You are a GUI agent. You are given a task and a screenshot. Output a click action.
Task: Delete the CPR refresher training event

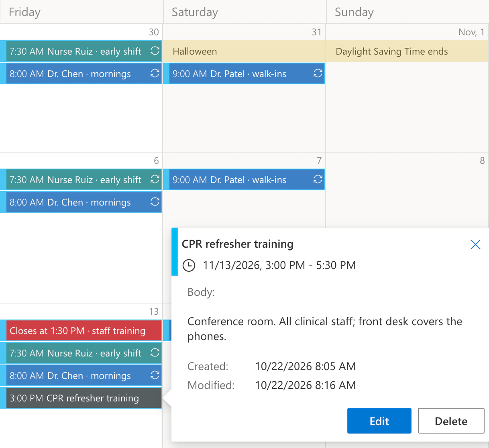(451, 421)
